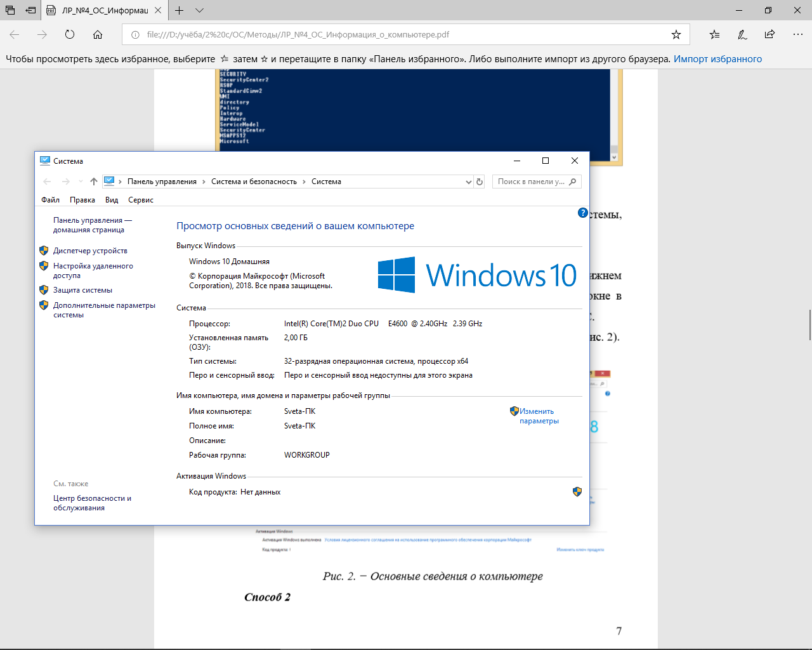This screenshot has height=650, width=812.
Task: Select Панель управления breadcrumb
Action: tap(162, 182)
